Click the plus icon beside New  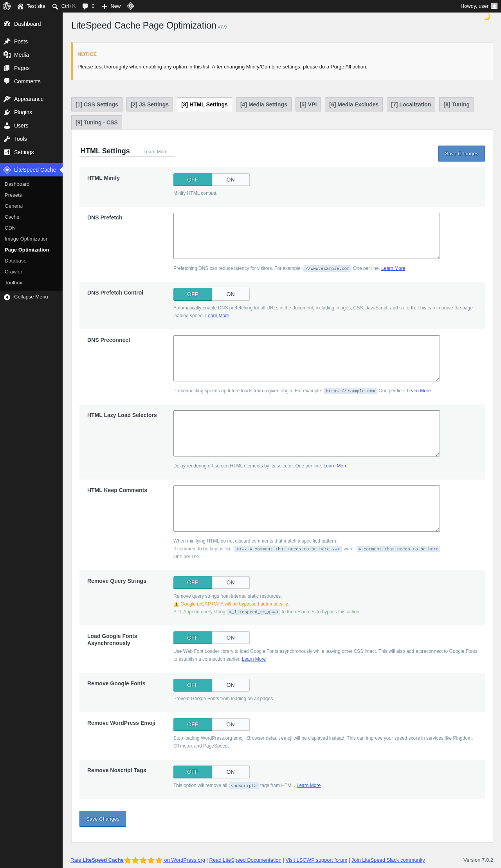click(x=104, y=6)
